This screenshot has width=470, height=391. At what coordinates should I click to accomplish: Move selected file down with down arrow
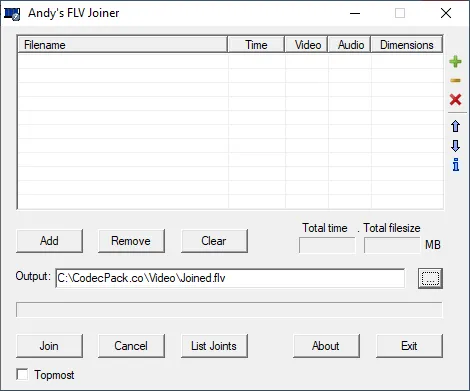[455, 146]
